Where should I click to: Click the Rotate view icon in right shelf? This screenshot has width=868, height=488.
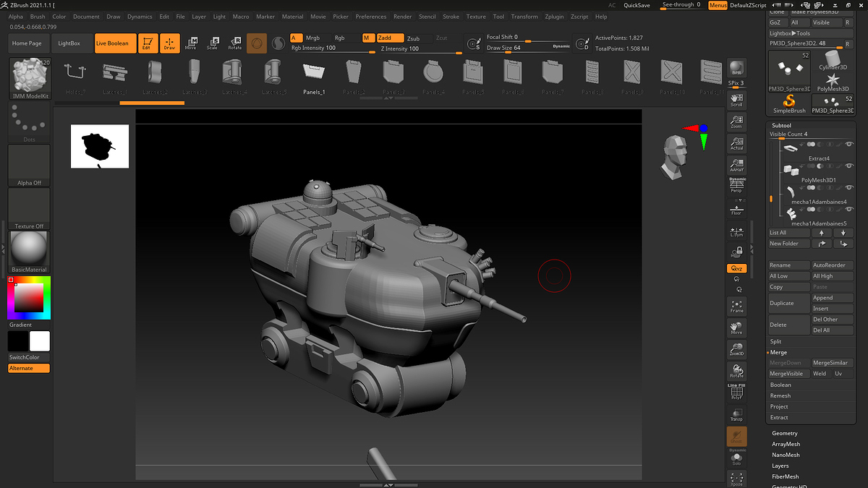pos(736,371)
